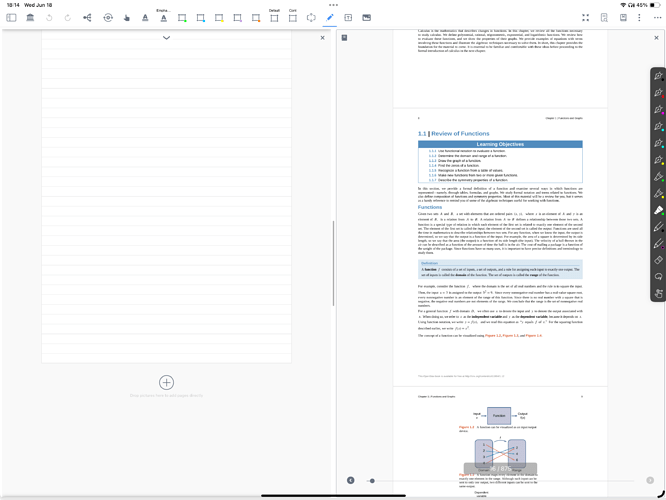
Task: Go to the previous page with left arrow
Action: click(350, 480)
